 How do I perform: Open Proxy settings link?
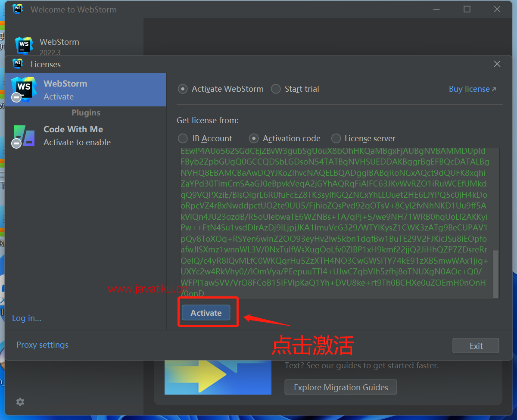[42, 345]
